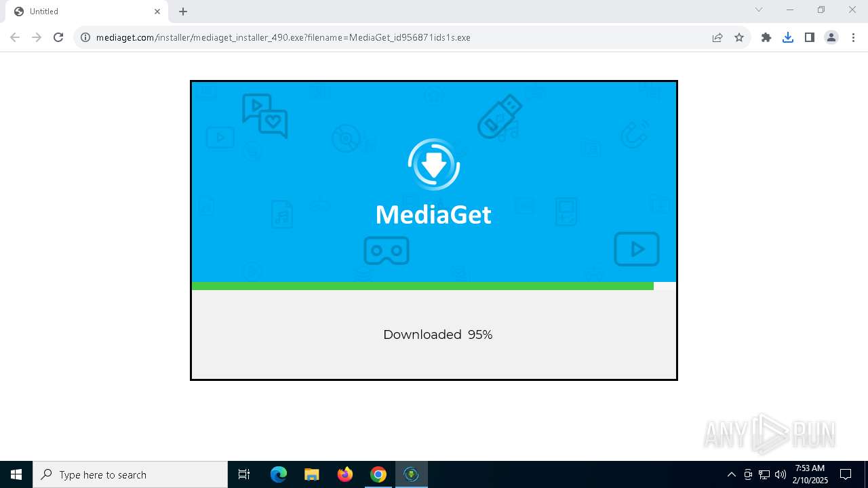Open Chrome extensions puzzle icon

(766, 37)
